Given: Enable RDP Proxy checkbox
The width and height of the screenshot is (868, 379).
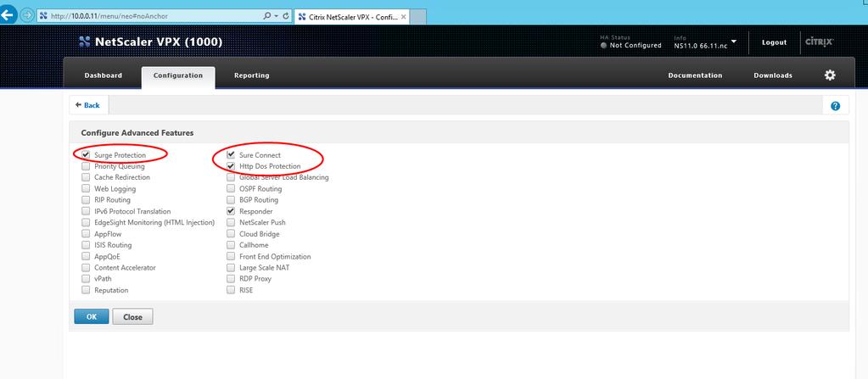Looking at the screenshot, I should 230,279.
